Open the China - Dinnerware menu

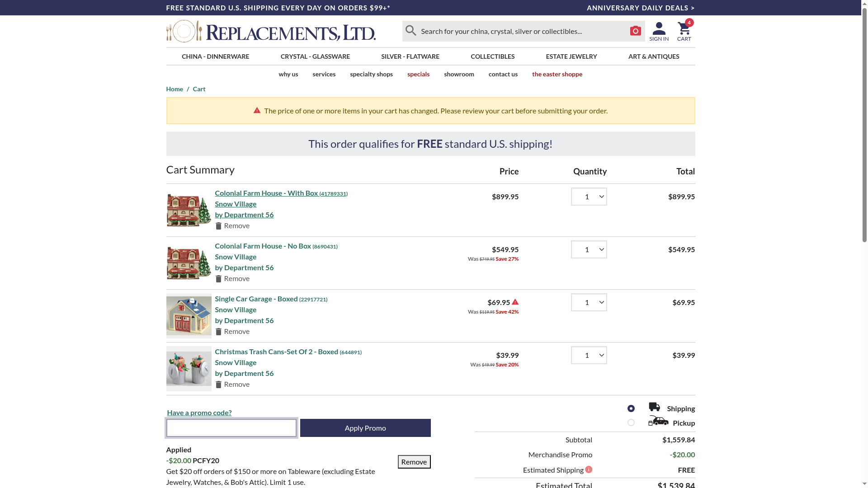[215, 56]
